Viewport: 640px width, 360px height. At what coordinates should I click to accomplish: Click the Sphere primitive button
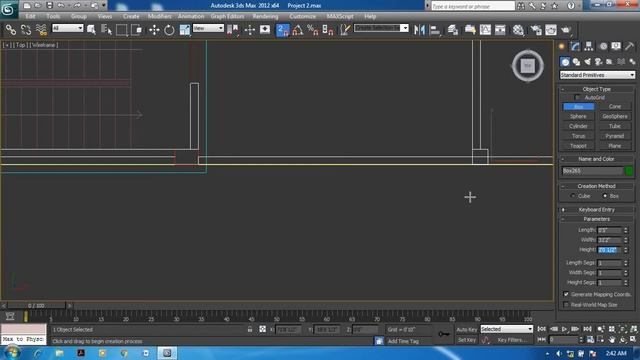(x=578, y=116)
